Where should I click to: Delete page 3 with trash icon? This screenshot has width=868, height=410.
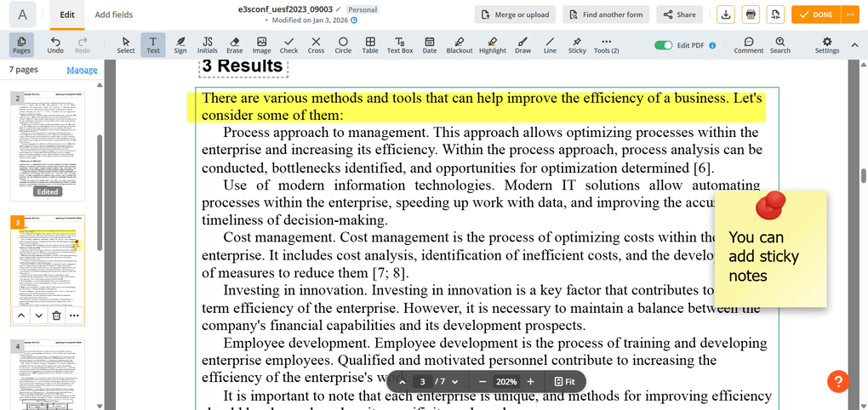click(56, 316)
